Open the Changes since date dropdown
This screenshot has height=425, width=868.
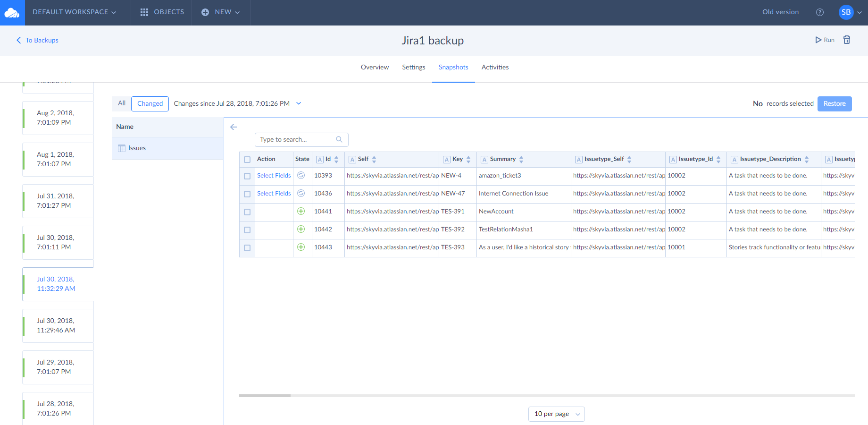coord(299,103)
